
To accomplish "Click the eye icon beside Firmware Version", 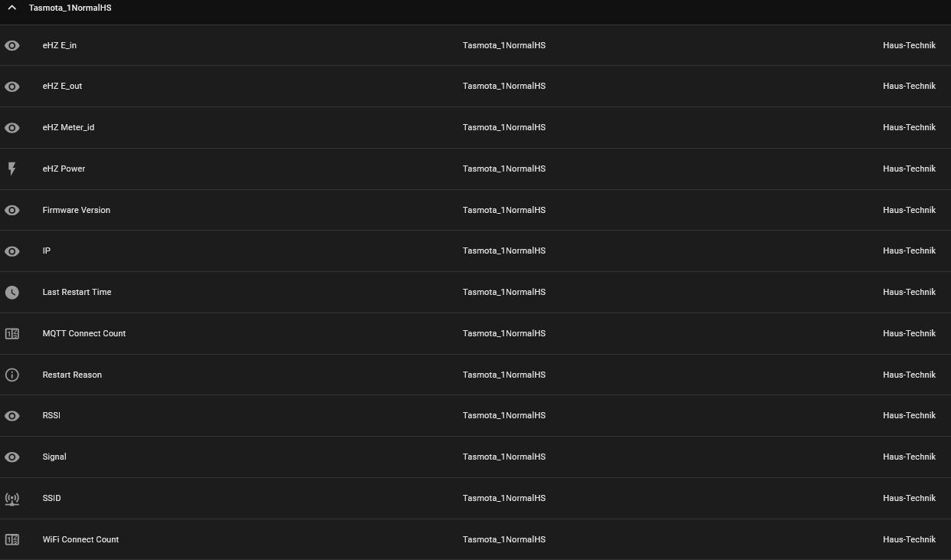I will tap(12, 210).
